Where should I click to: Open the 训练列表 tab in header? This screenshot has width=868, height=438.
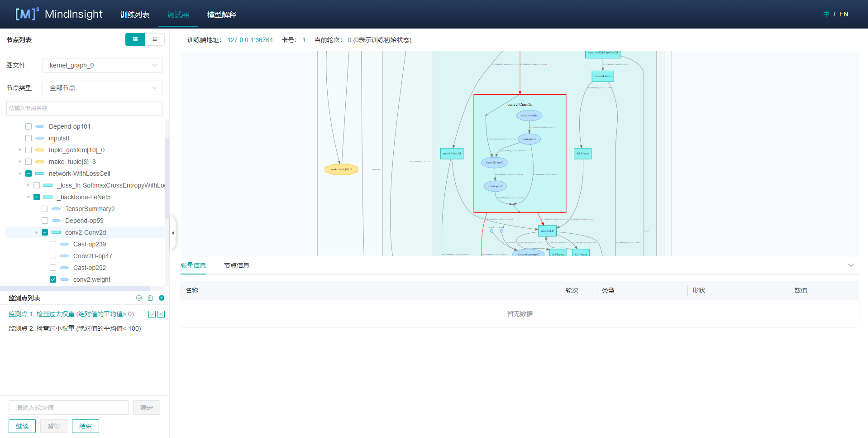pyautogui.click(x=135, y=14)
